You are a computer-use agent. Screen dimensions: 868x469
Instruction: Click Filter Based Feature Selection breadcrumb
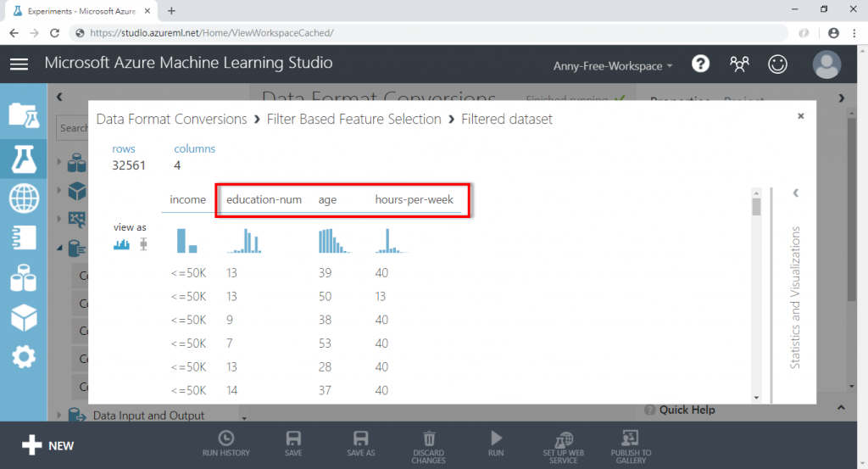click(x=353, y=119)
